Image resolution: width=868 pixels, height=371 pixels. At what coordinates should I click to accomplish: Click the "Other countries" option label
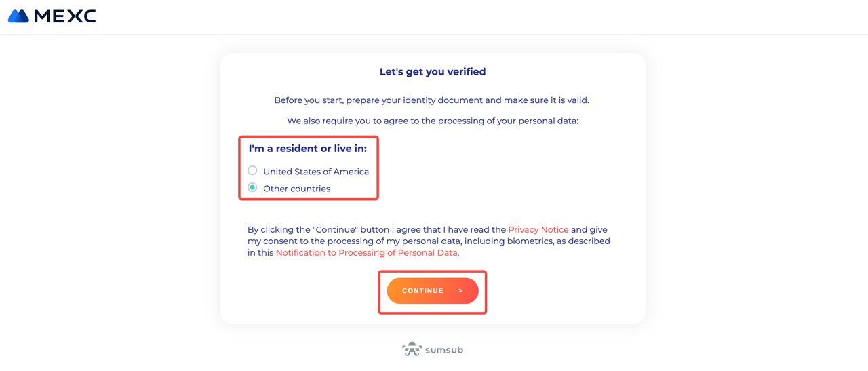pyautogui.click(x=297, y=189)
